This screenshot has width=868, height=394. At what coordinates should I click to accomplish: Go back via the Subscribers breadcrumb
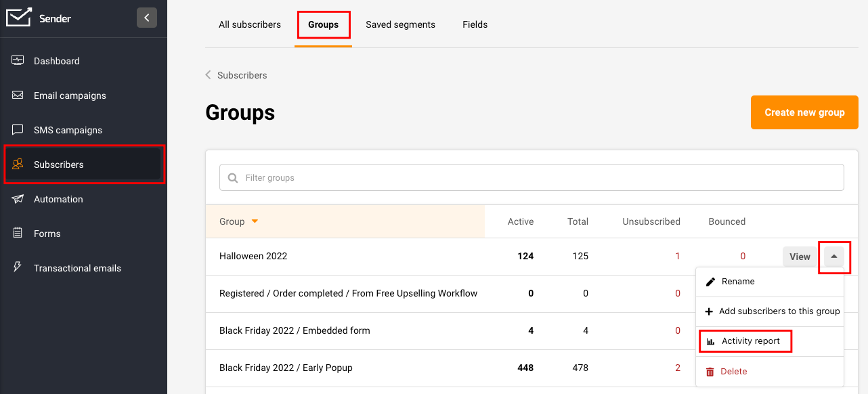(242, 75)
